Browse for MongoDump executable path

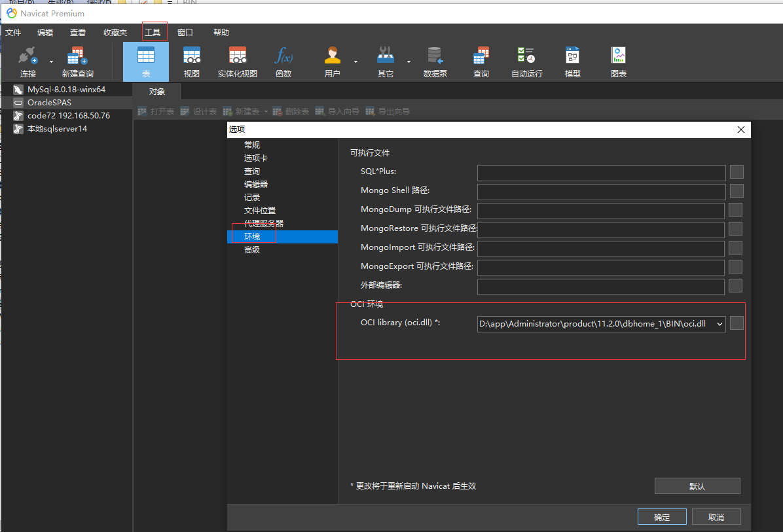[x=736, y=209]
